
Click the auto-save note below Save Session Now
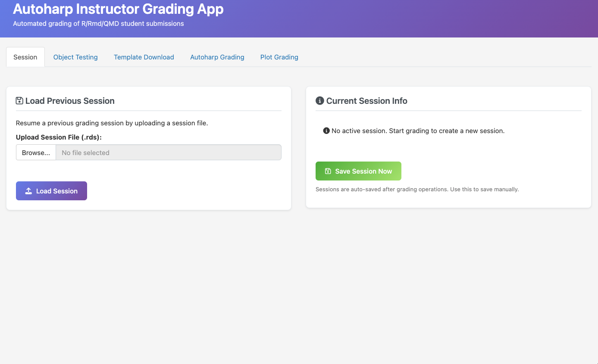point(417,189)
